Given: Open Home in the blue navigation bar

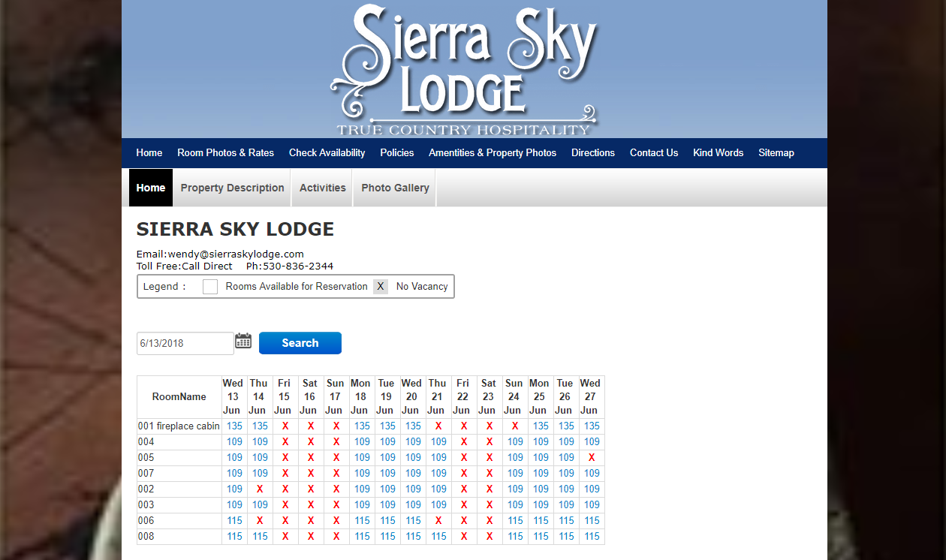Looking at the screenshot, I should click(x=149, y=152).
